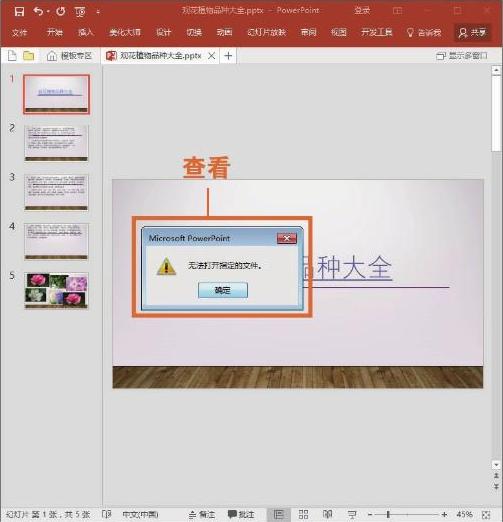
Task: Click the next slide double-arrow button
Action: [496, 486]
